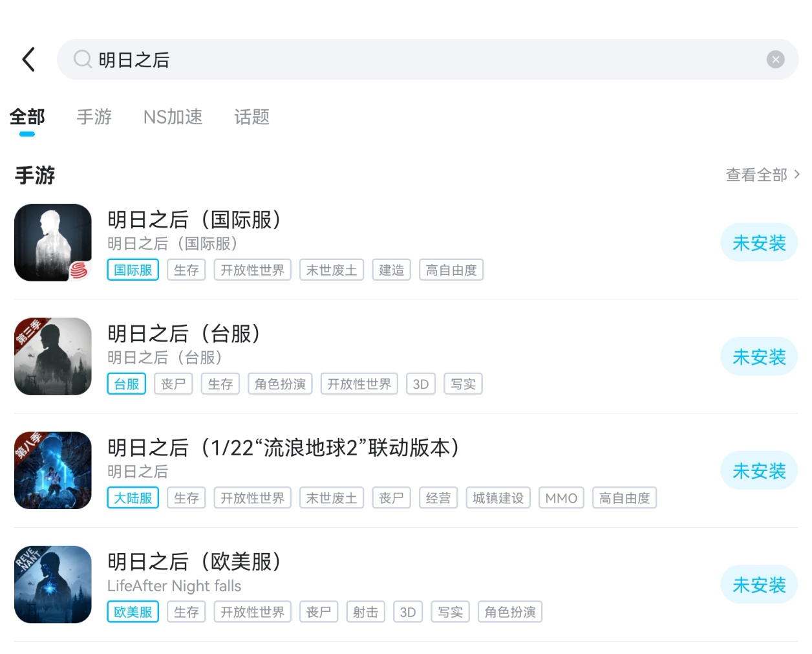The width and height of the screenshot is (812, 654).
Task: Tap 未安装 button for 台服
Action: click(x=758, y=357)
